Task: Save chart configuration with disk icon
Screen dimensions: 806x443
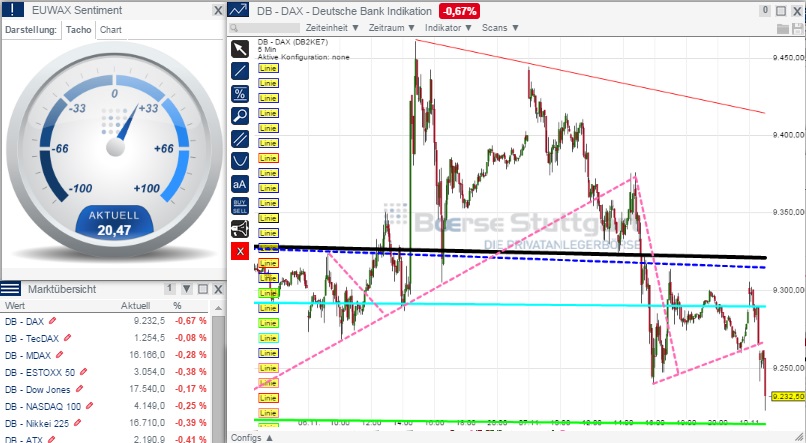Action: pos(797,29)
